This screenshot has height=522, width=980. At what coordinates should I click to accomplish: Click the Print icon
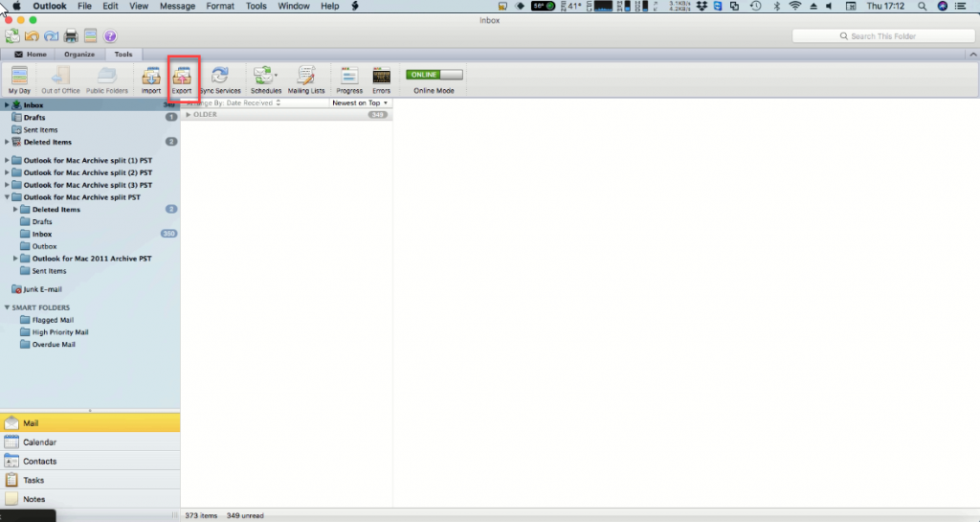71,36
